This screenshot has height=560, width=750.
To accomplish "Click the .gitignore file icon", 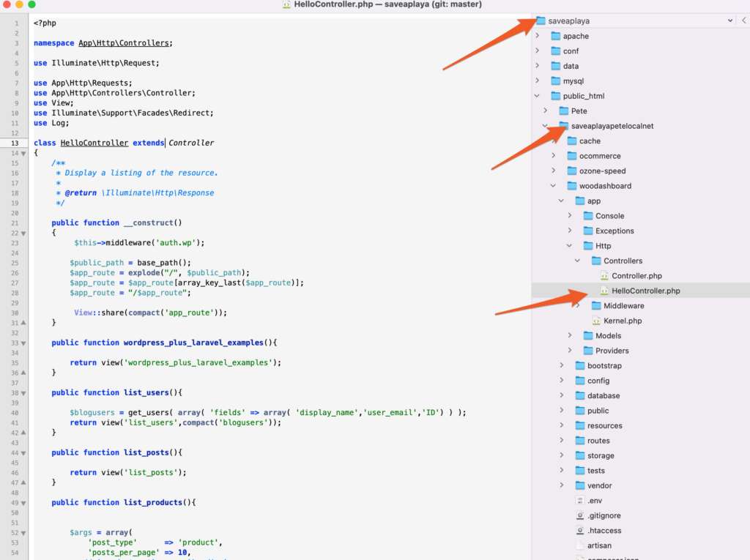I will pos(580,515).
